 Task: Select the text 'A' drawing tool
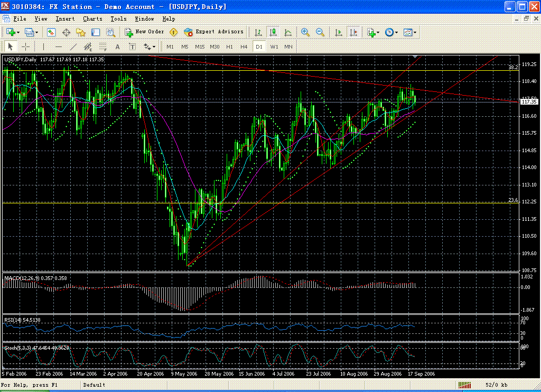(118, 46)
